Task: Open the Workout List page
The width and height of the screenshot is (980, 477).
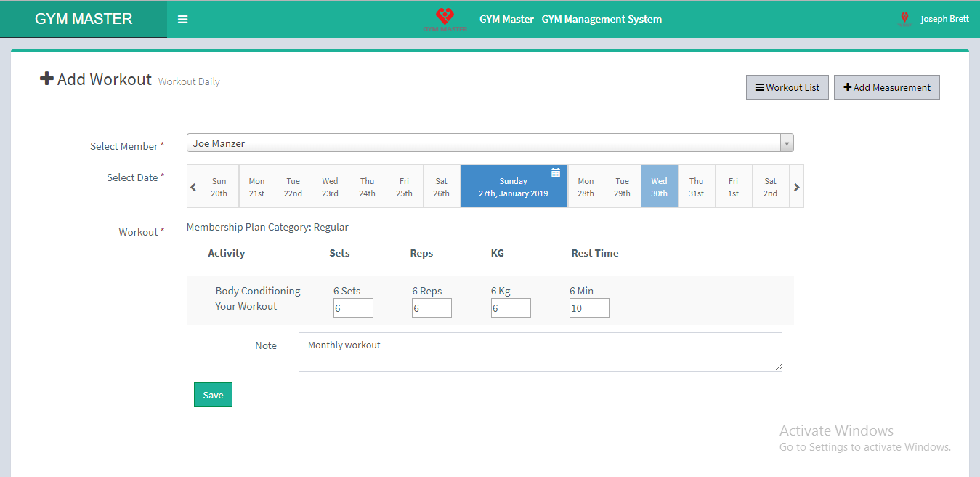Action: click(x=787, y=87)
